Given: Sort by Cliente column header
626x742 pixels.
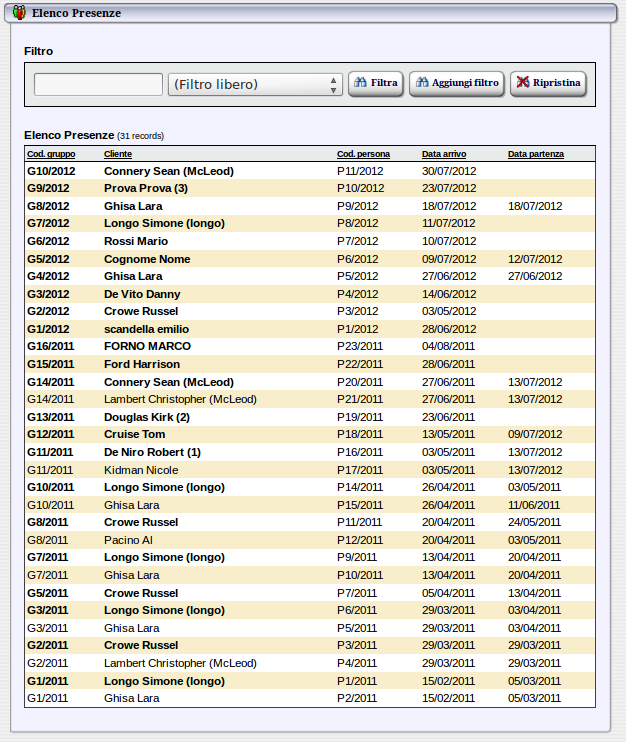Looking at the screenshot, I should pos(118,154).
